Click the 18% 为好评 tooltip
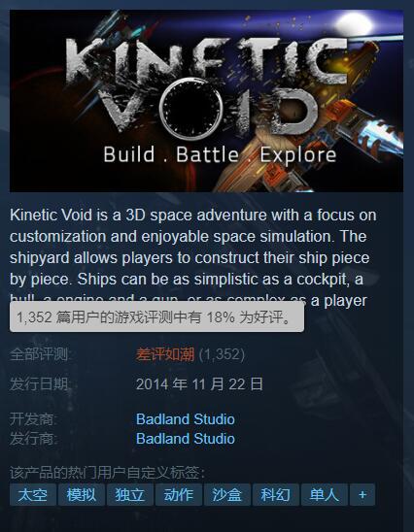The height and width of the screenshot is (532, 414). pyautogui.click(x=156, y=316)
